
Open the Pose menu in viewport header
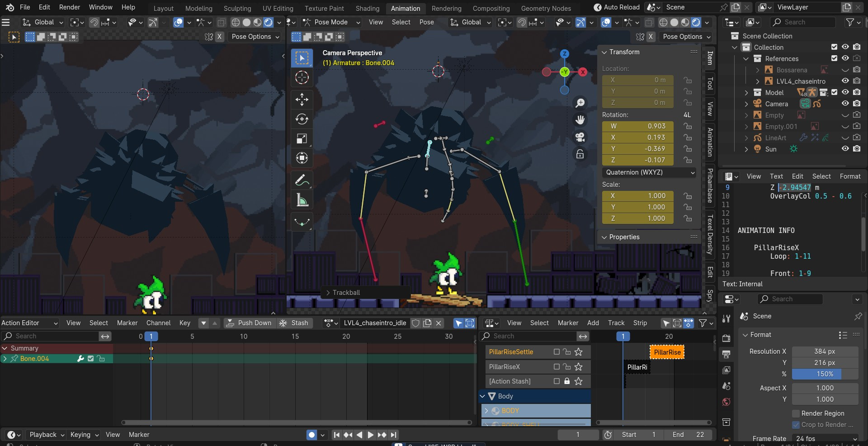426,22
